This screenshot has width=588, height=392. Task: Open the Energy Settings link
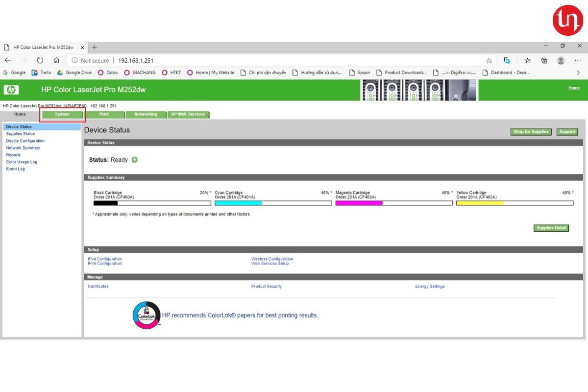tap(430, 286)
